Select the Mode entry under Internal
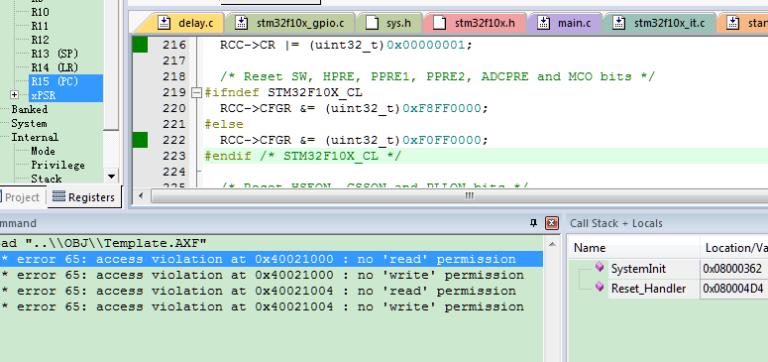The height and width of the screenshot is (362, 768). [43, 151]
